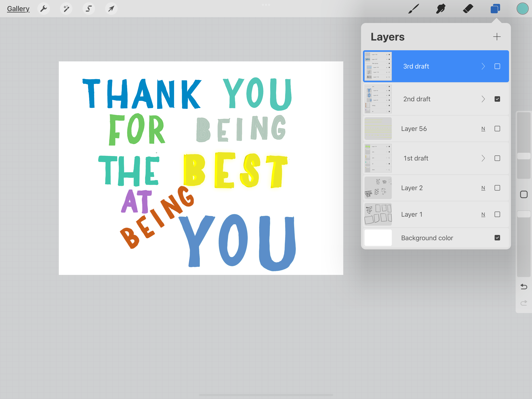Undo the last action
This screenshot has width=532, height=399.
tap(524, 287)
